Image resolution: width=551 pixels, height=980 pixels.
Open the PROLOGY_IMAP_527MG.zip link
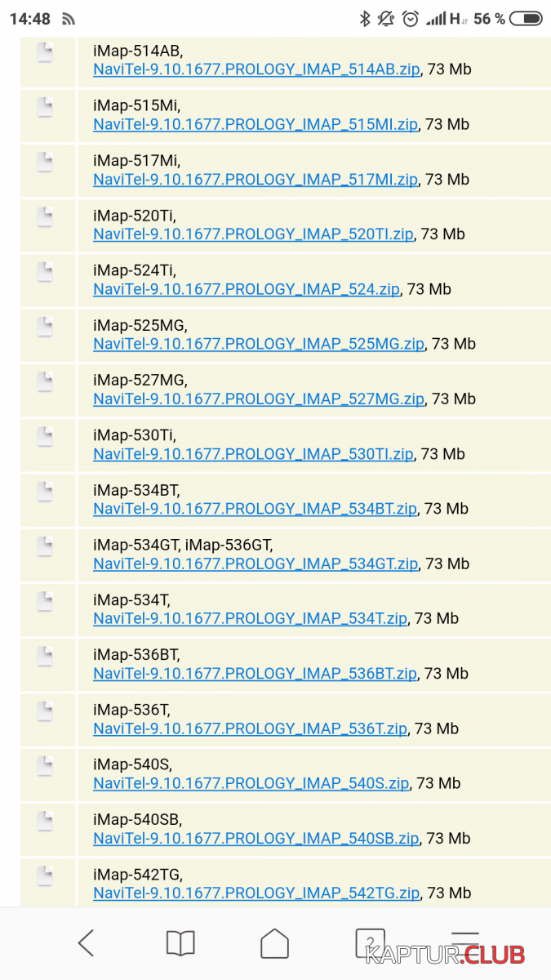258,399
